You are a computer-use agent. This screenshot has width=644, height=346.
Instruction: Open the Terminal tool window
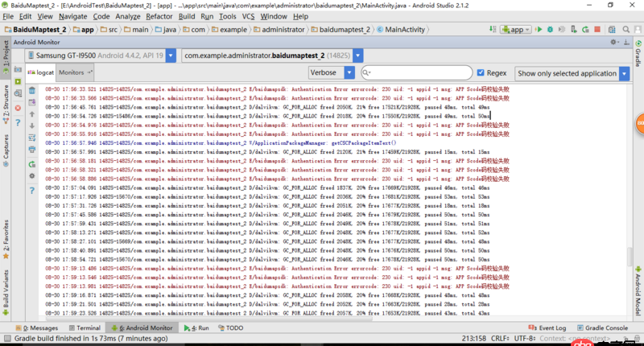tap(85, 328)
